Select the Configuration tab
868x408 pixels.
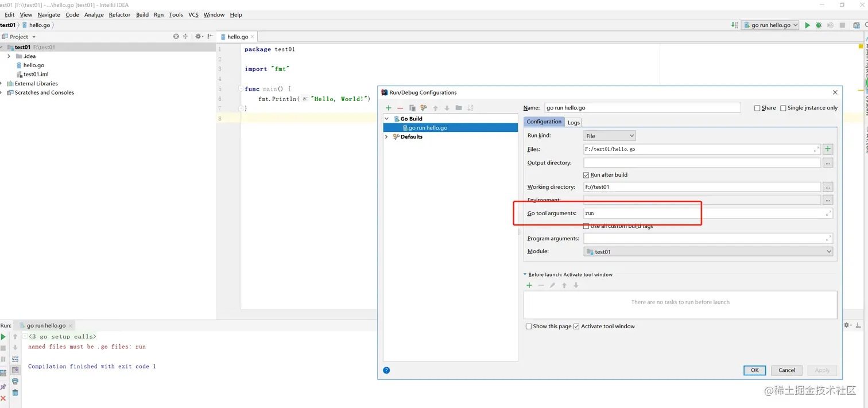544,122
